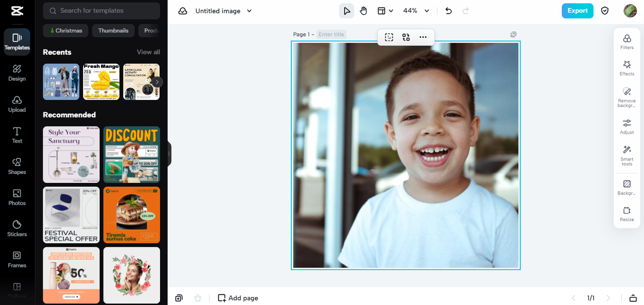Open the Templates sidebar tab
Viewport: 644px width, 305px height.
click(x=17, y=42)
